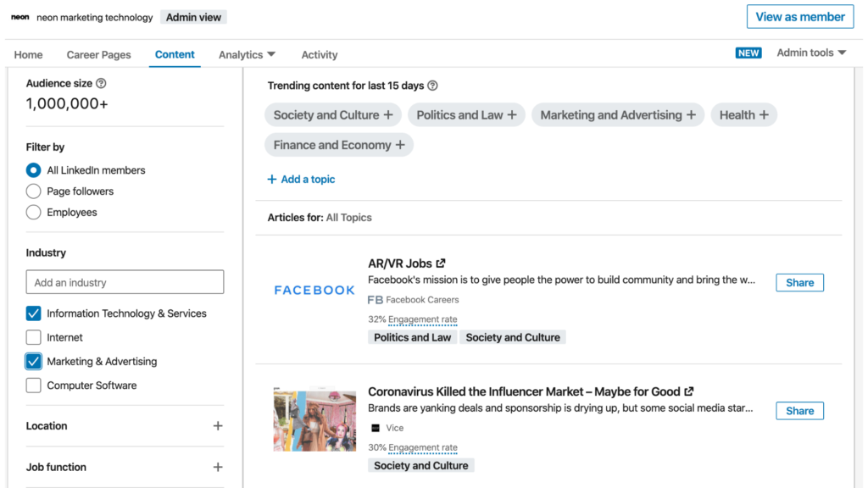The height and width of the screenshot is (488, 868).
Task: Open the Analytics dropdown menu
Action: click(247, 55)
